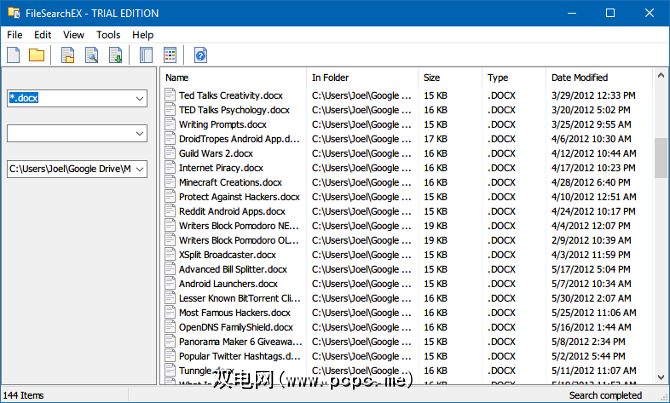The width and height of the screenshot is (670, 403).
Task: Select Protect Against Hackers.docx
Action: coord(239,197)
